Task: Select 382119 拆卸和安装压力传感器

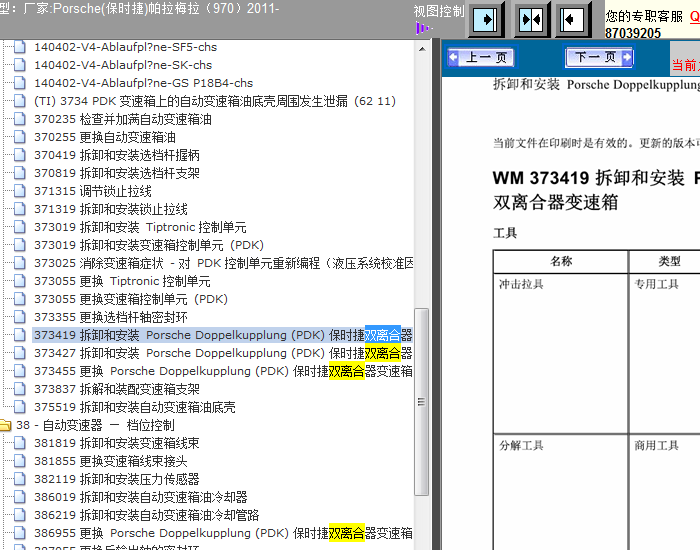Action: (110, 479)
